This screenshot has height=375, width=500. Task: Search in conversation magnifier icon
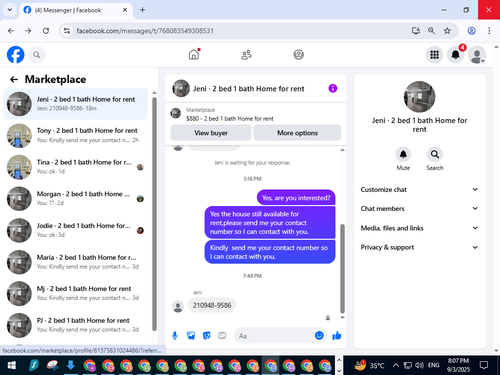(x=435, y=155)
